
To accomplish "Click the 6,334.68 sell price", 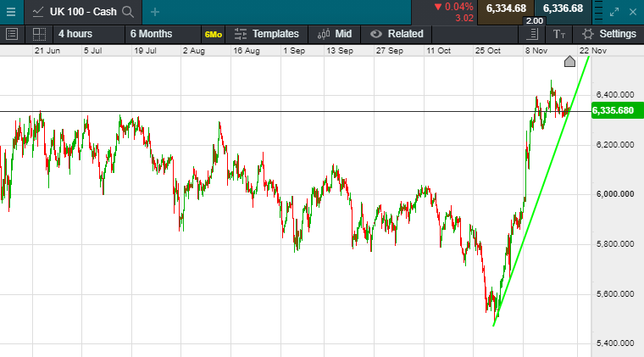I will coord(506,8).
